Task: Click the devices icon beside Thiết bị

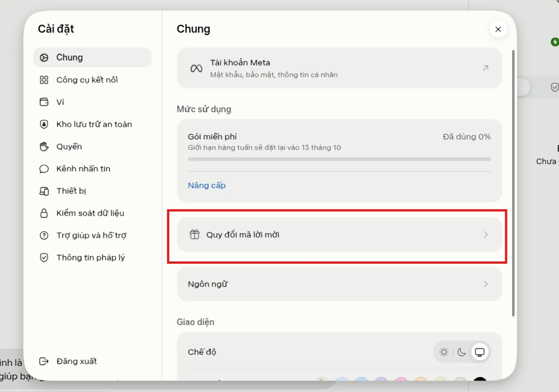Action: coord(44,191)
